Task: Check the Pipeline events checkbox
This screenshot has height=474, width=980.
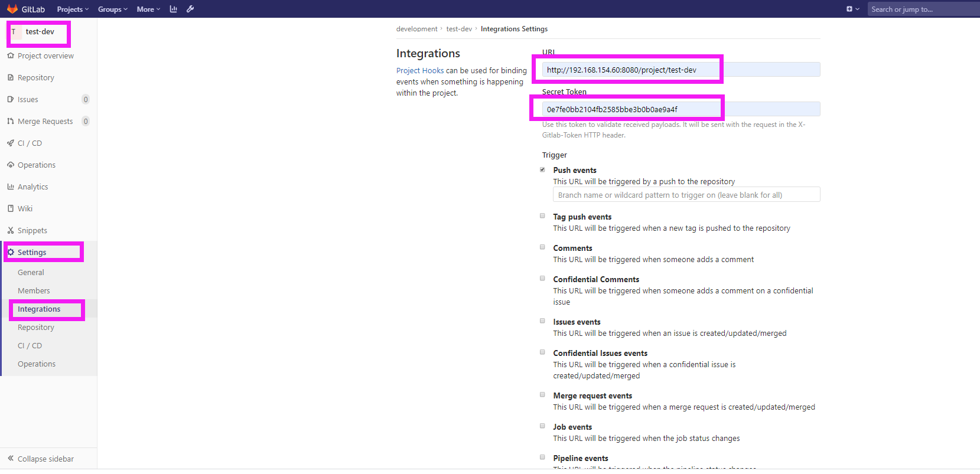Action: click(542, 457)
